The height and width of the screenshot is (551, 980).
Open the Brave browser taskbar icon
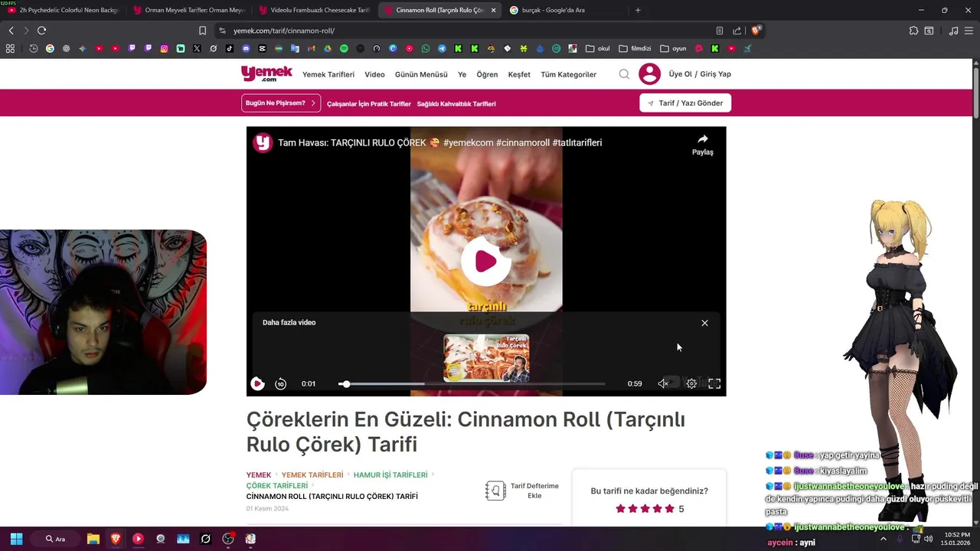(116, 539)
